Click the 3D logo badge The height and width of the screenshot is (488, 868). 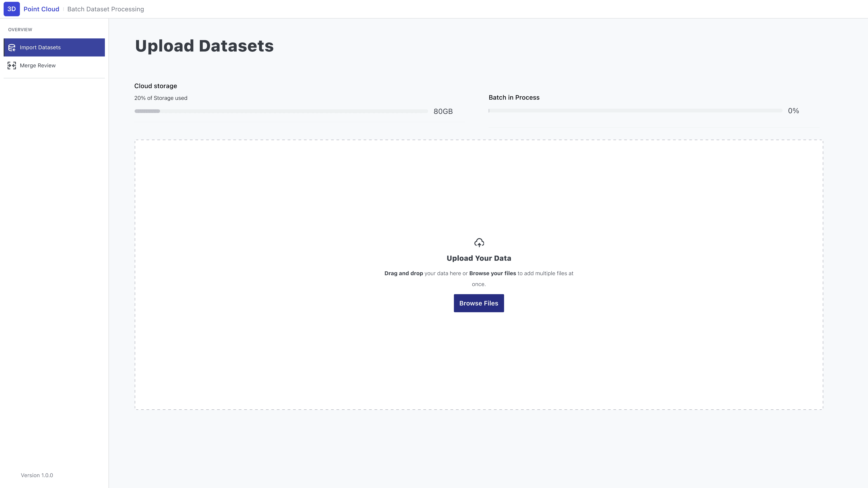(x=12, y=9)
